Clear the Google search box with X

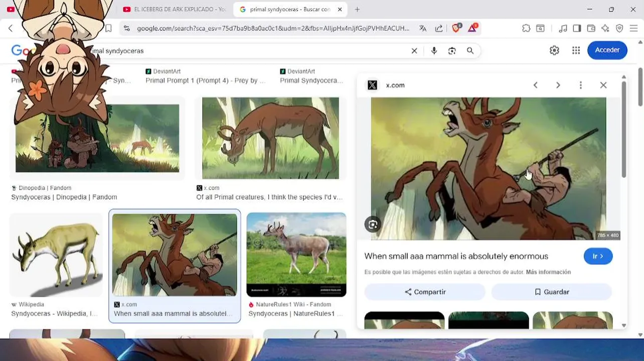tap(414, 51)
